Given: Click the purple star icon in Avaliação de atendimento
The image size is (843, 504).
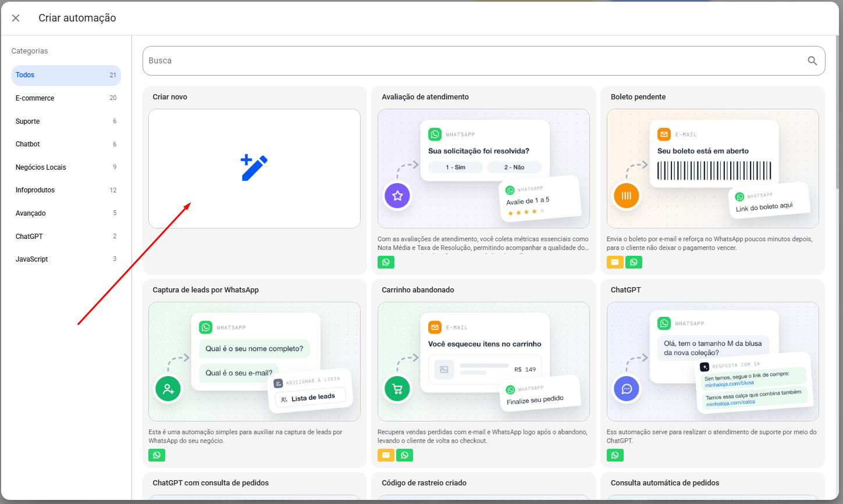Looking at the screenshot, I should click(x=397, y=196).
